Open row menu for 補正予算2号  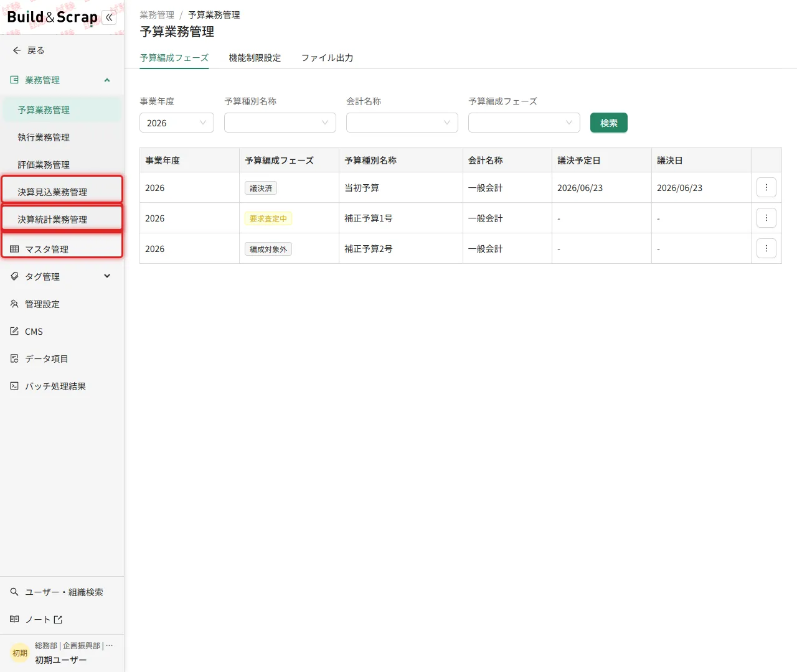click(x=766, y=248)
